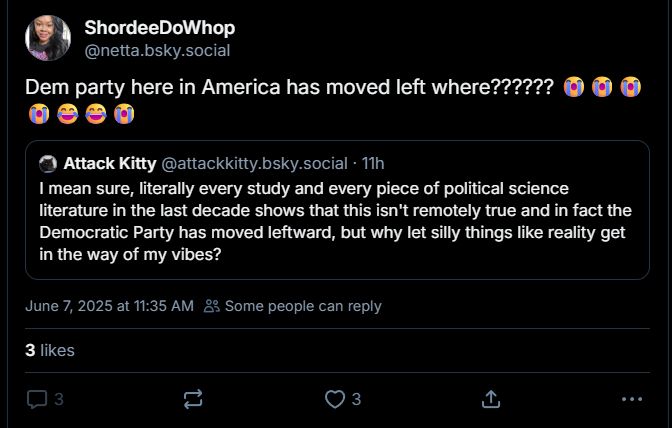Open the ShordeeDoWhop display name link

[159, 28]
